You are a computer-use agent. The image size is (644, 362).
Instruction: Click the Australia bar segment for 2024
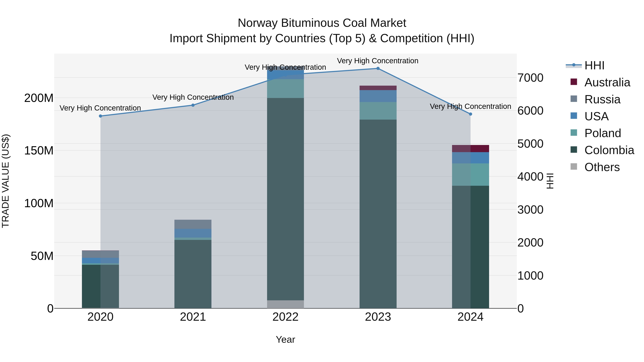pos(470,149)
